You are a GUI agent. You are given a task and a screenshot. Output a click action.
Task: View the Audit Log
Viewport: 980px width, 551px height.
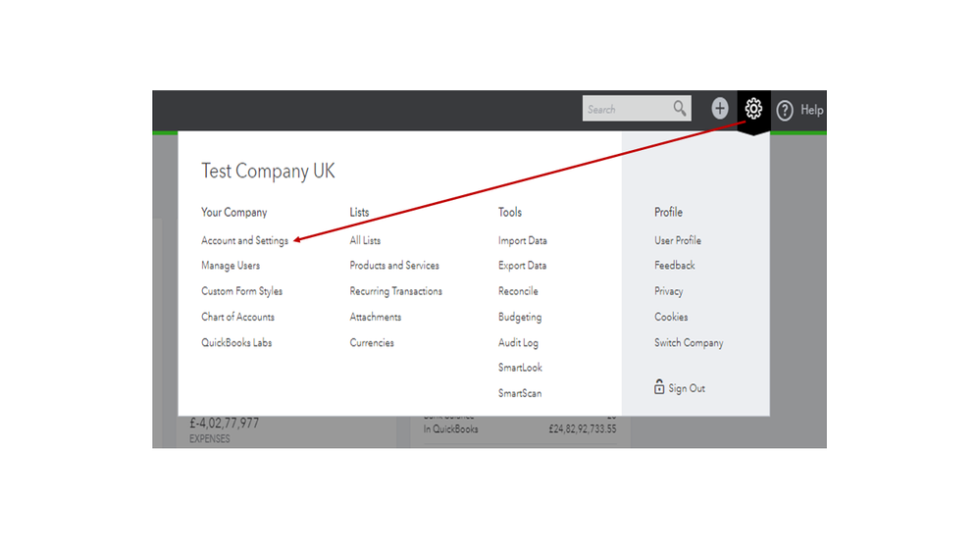coord(518,342)
